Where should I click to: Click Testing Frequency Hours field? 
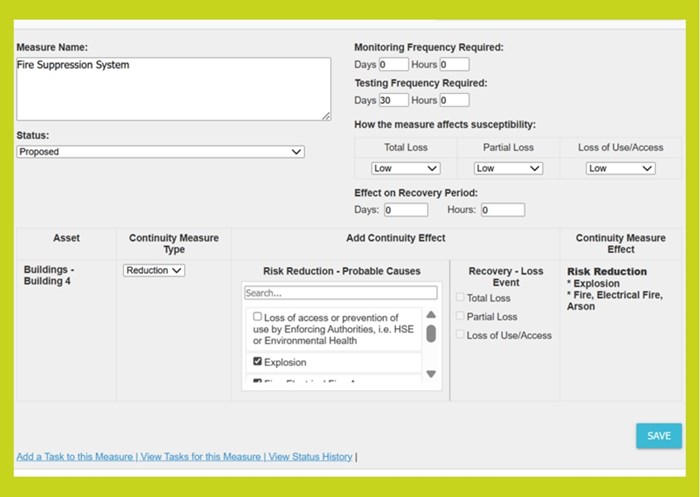click(454, 100)
